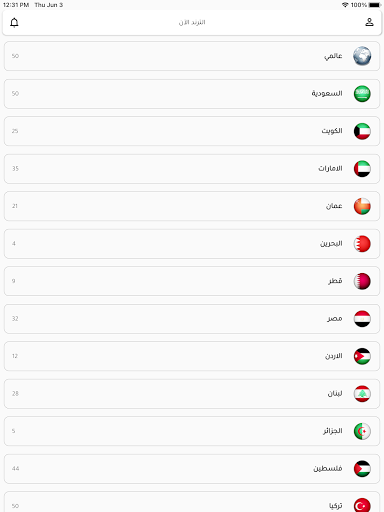Viewport: 384px width, 512px height.
Task: Open the user profile icon
Action: pos(369,22)
